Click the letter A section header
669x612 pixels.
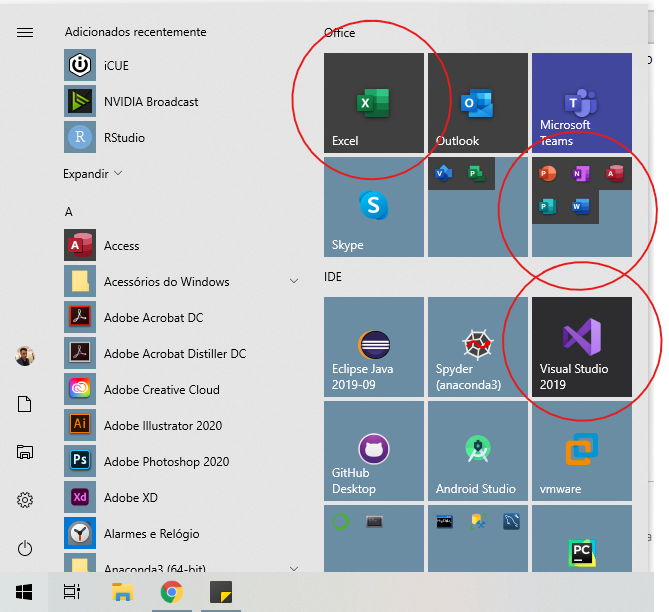pos(69,212)
